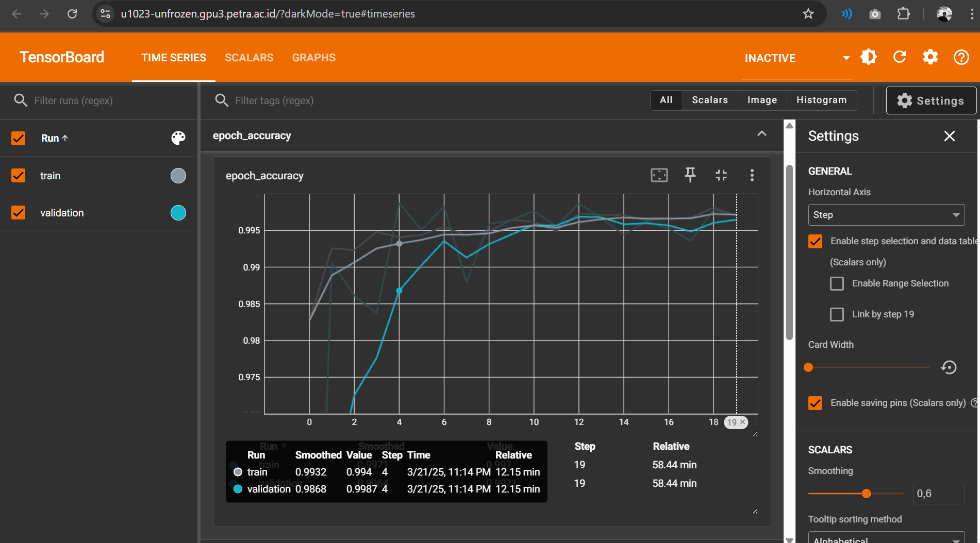Click the Settings button beside the filters
The width and height of the screenshot is (980, 543).
[x=931, y=100]
